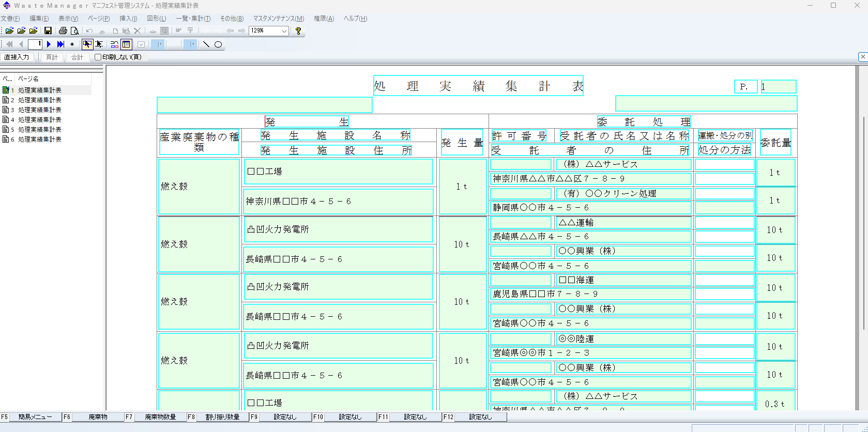The width and height of the screenshot is (868, 432).
Task: Activate the arrow selection pointer tool
Action: 87,44
